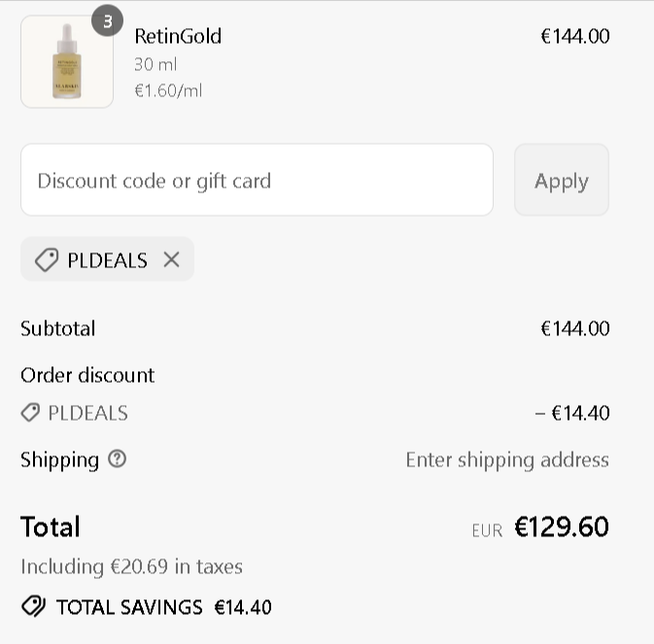This screenshot has height=644, width=654.
Task: Click the −€14.40 order discount amount
Action: pos(572,413)
